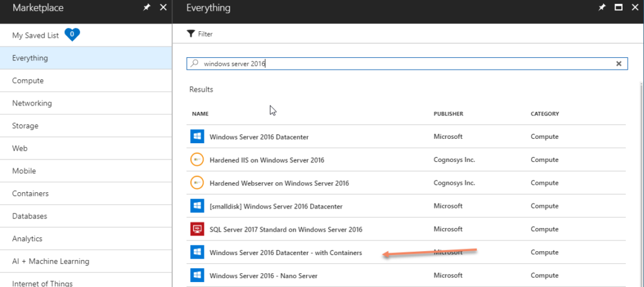Open the Networking category

pos(86,104)
